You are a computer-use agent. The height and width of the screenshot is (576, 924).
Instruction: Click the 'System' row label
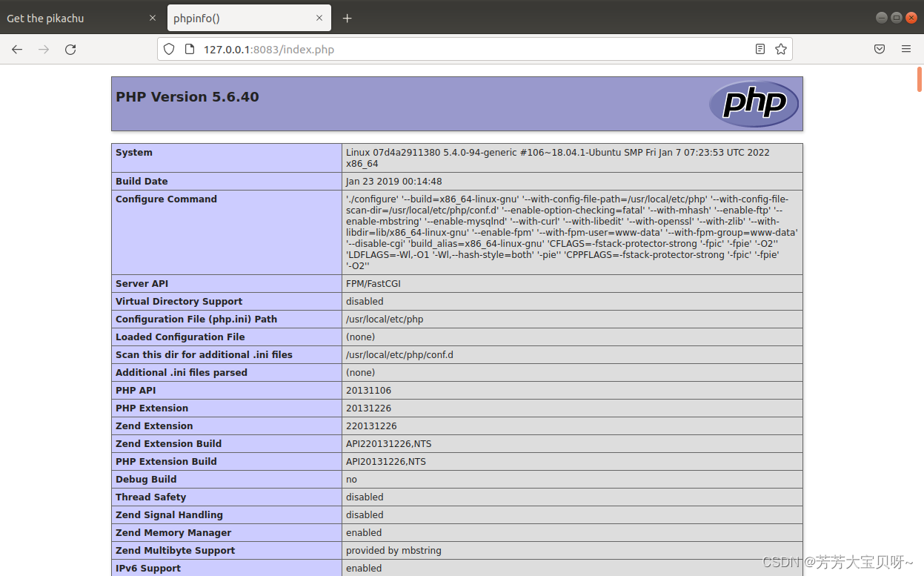[x=134, y=153]
